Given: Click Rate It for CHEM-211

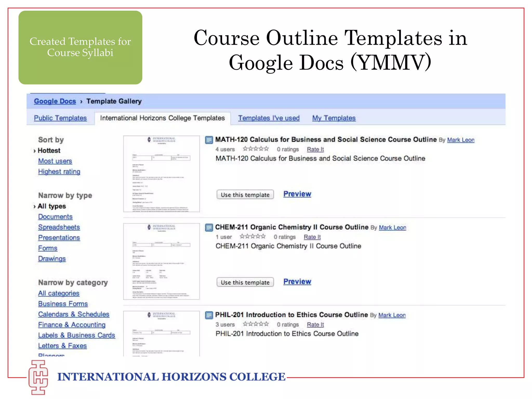Looking at the screenshot, I should (312, 237).
